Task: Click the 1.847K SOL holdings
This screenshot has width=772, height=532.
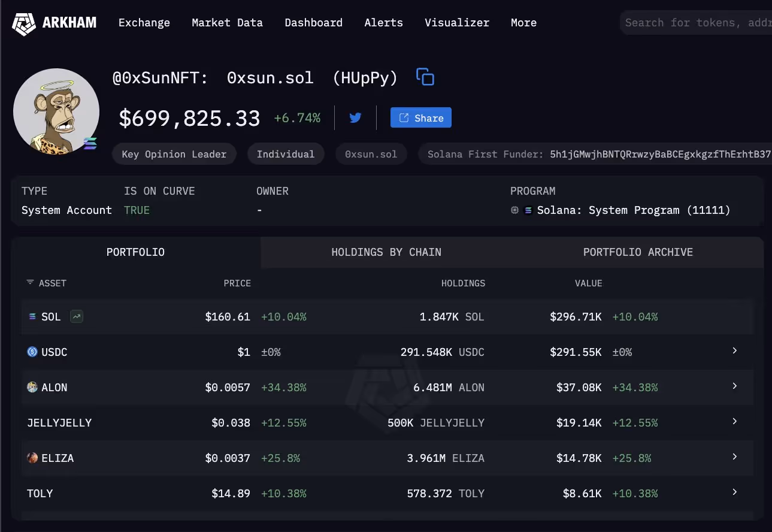Action: pyautogui.click(x=452, y=317)
